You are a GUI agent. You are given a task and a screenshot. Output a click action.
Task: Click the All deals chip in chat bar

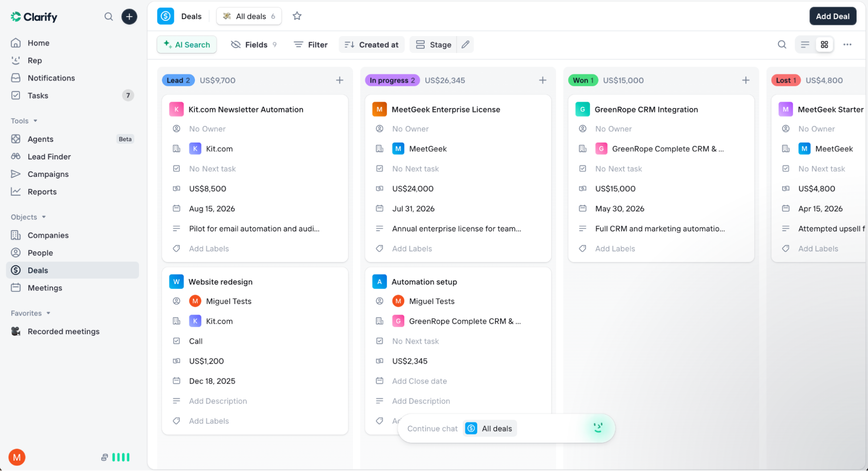490,428
